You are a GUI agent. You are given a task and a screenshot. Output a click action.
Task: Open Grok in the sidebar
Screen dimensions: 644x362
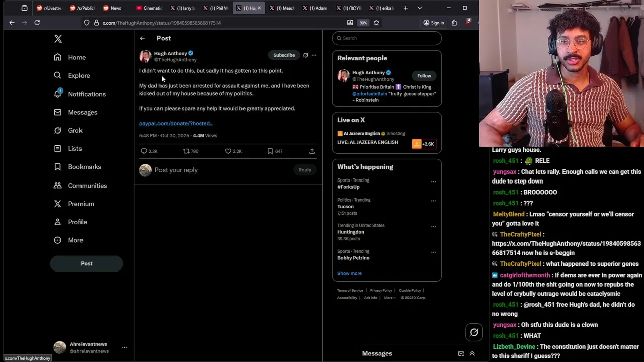click(x=68, y=130)
